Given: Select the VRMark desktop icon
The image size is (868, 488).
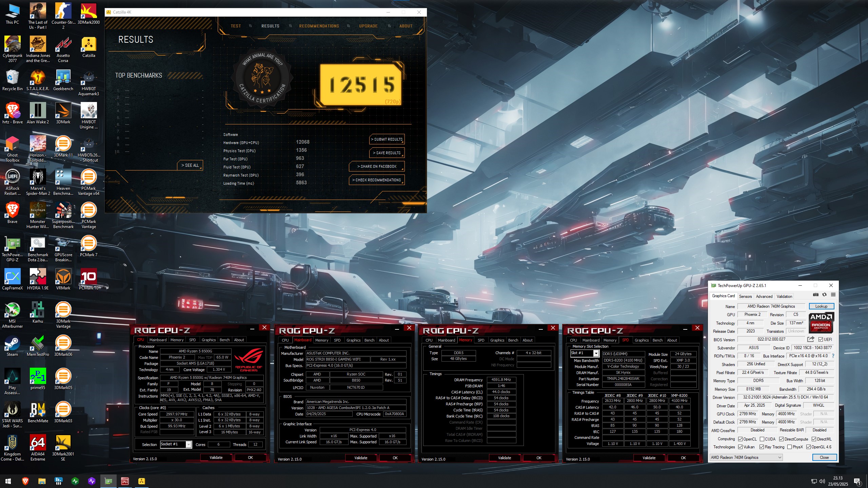Looking at the screenshot, I should click(x=63, y=280).
